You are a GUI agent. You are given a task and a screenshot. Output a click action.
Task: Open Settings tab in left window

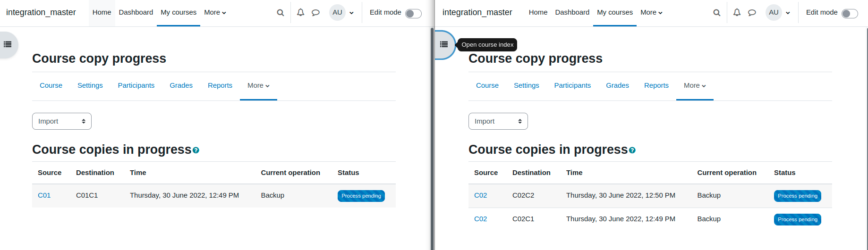coord(90,86)
